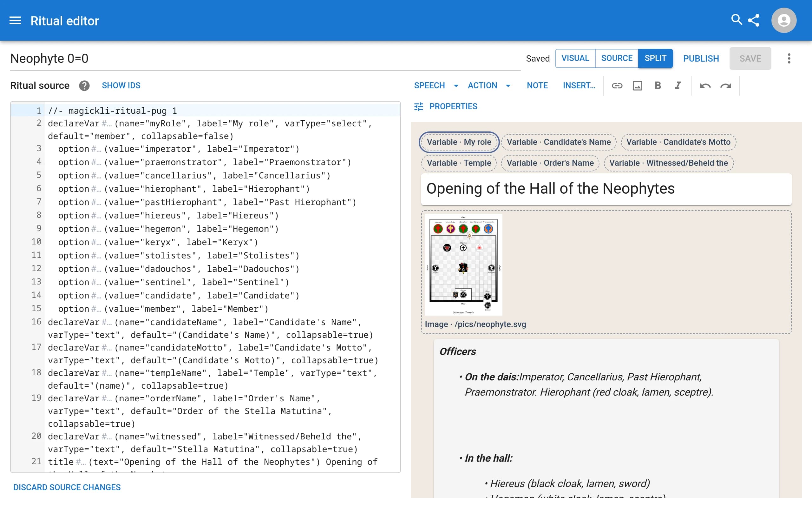
Task: Open the ACTION dropdown arrow
Action: (x=508, y=86)
